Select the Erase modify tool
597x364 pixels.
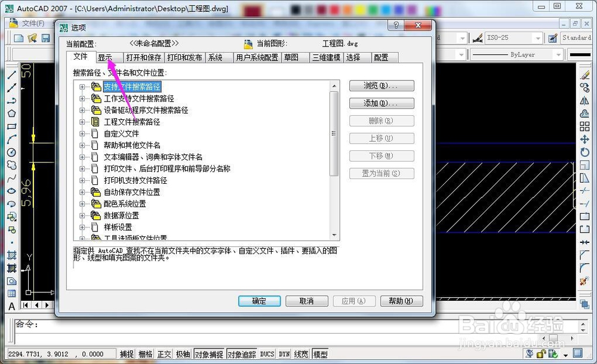(585, 75)
